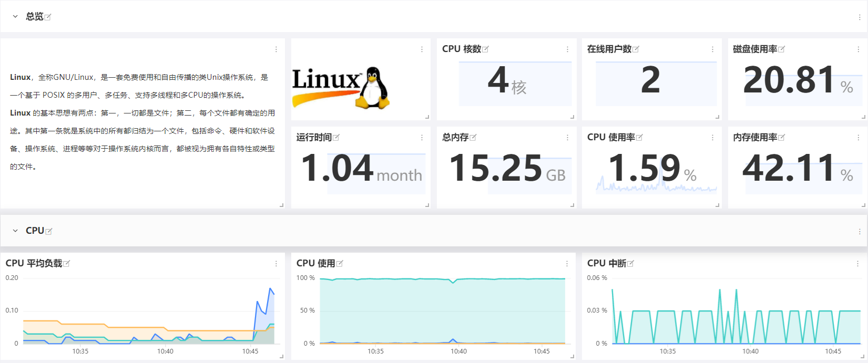The image size is (868, 363).
Task: Click the resize handle of 运行时间 panel
Action: point(427,205)
